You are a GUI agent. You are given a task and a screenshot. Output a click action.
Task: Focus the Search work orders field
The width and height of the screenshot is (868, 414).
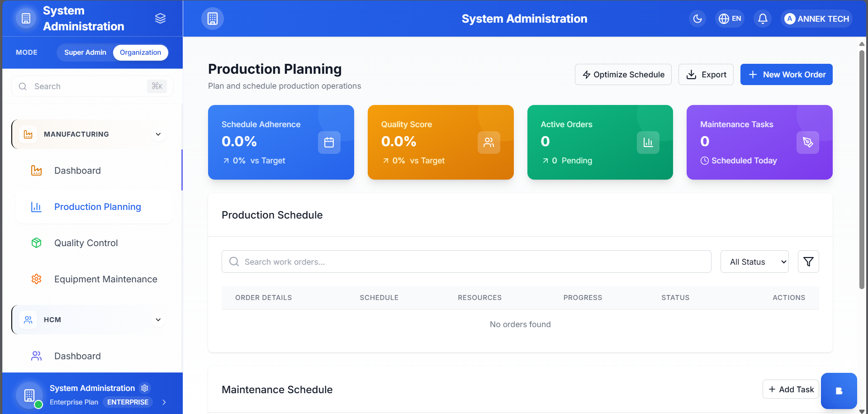pyautogui.click(x=466, y=262)
